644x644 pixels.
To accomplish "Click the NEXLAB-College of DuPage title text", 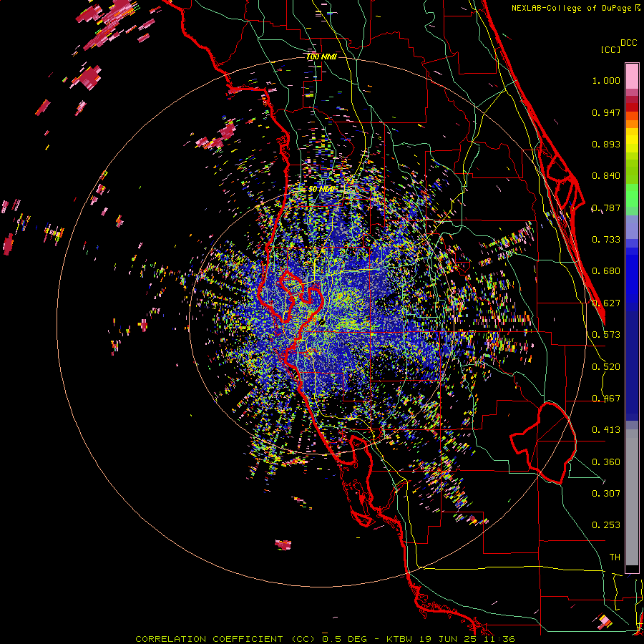I will coord(571,8).
